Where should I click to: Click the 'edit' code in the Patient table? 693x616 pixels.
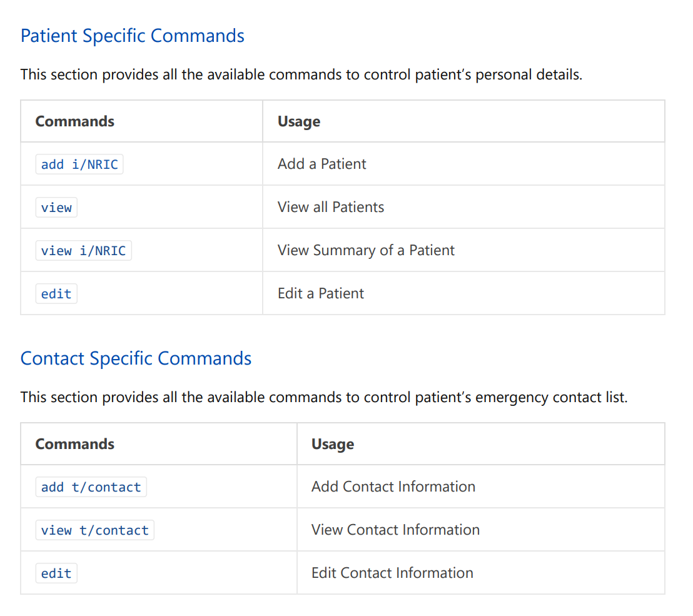tap(56, 294)
